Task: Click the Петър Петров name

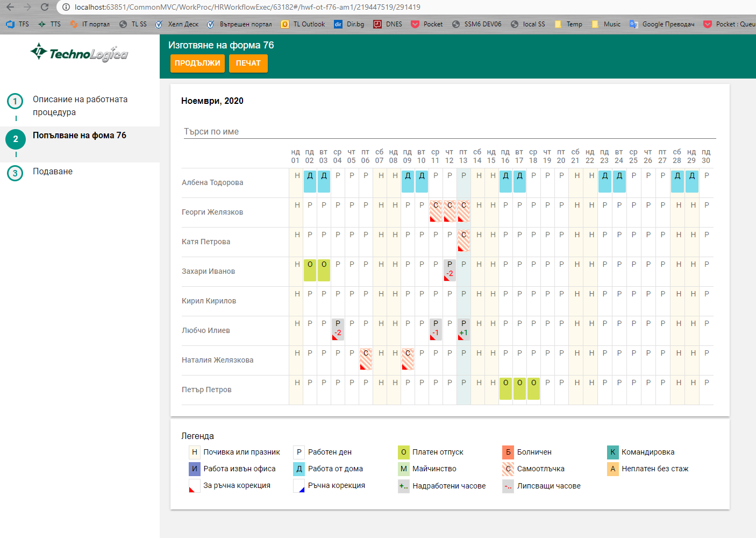Action: click(206, 390)
